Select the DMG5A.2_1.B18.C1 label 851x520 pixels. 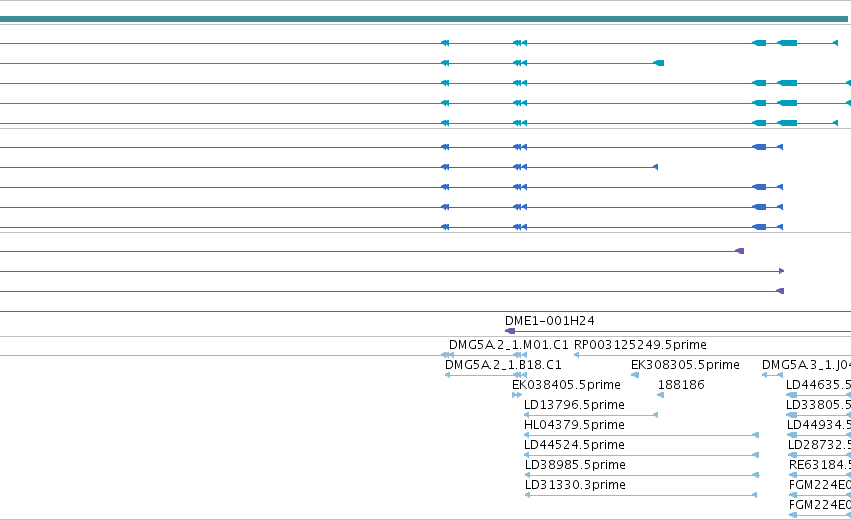tap(503, 365)
